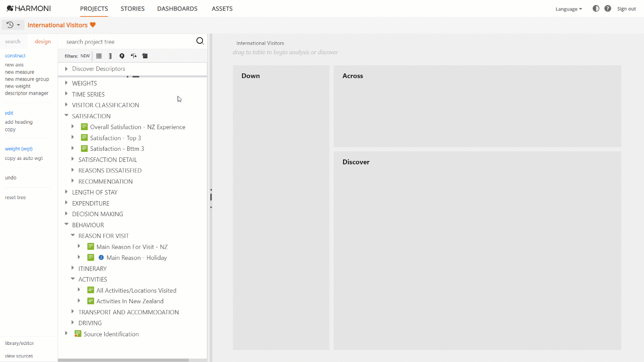
Task: Click new measure group link
Action: pos(27,79)
